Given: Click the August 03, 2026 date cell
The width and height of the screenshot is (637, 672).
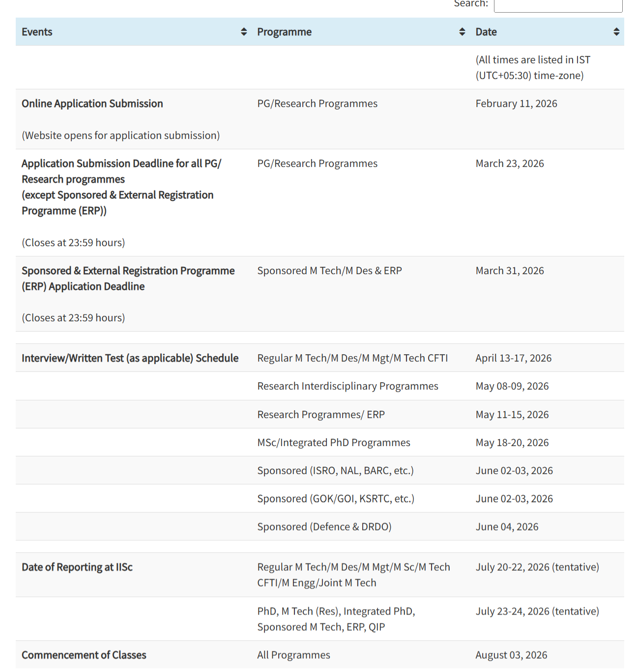Looking at the screenshot, I should (511, 655).
